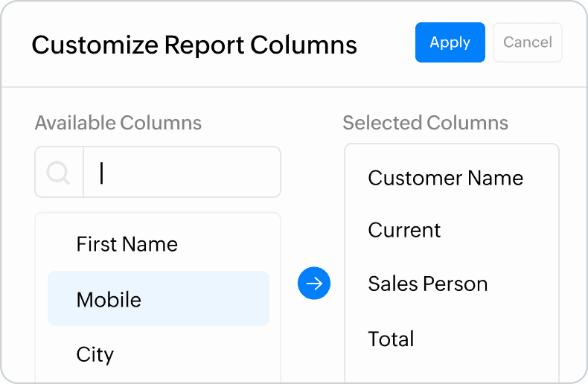Select First Name in available columns
This screenshot has width=588, height=384.
[127, 244]
